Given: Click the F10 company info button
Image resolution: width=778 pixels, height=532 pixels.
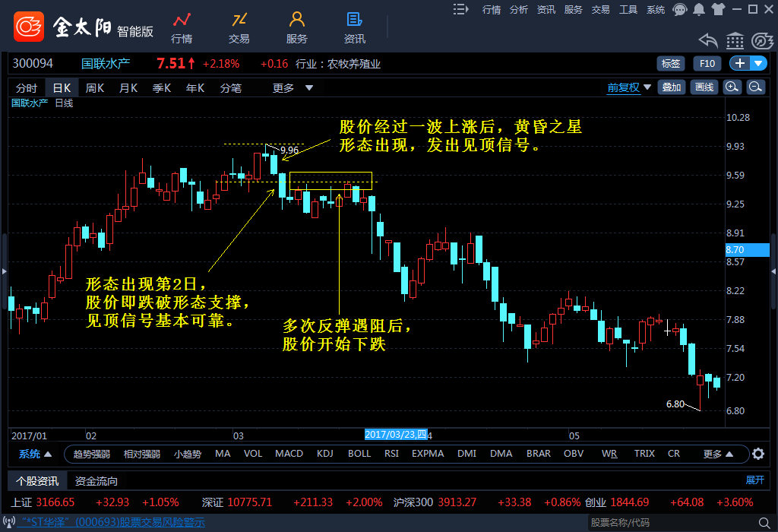Looking at the screenshot, I should (707, 63).
